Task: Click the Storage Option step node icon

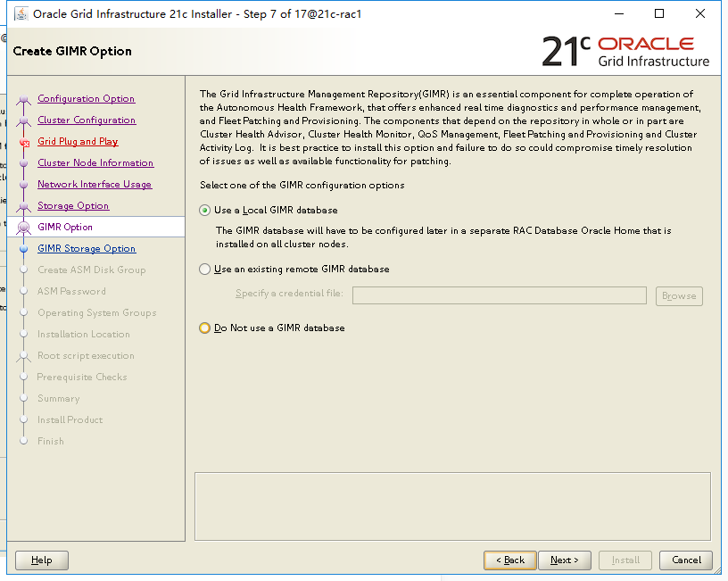Action: (x=24, y=206)
